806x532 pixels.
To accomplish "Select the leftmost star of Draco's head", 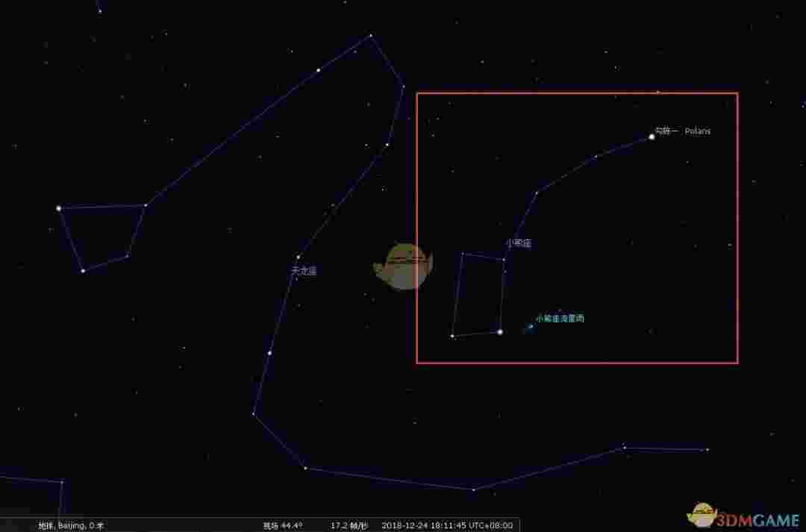I will pyautogui.click(x=60, y=207).
